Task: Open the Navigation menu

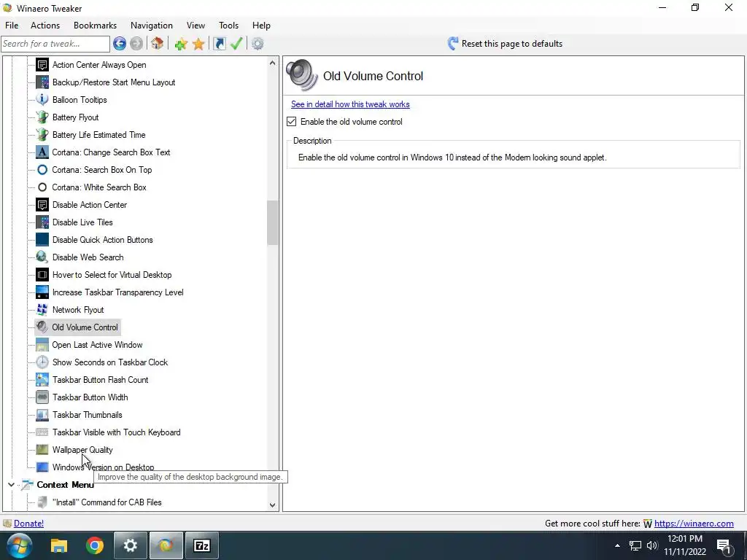Action: [x=152, y=26]
